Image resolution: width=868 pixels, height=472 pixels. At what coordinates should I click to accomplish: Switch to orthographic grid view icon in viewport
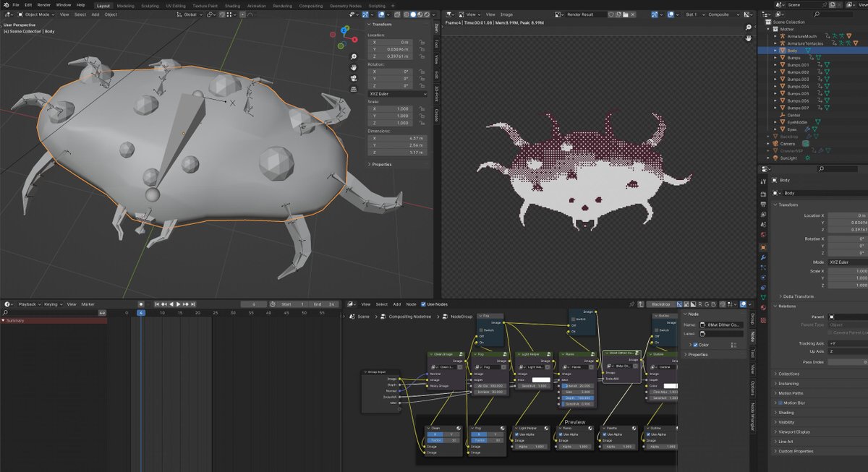point(353,89)
